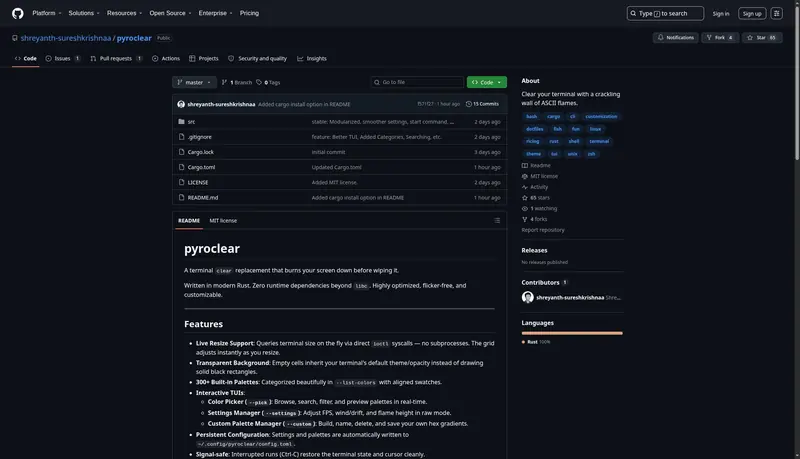Screen dimensions: 800x459
Task: Click the .gitignore file icon
Action: click(181, 137)
